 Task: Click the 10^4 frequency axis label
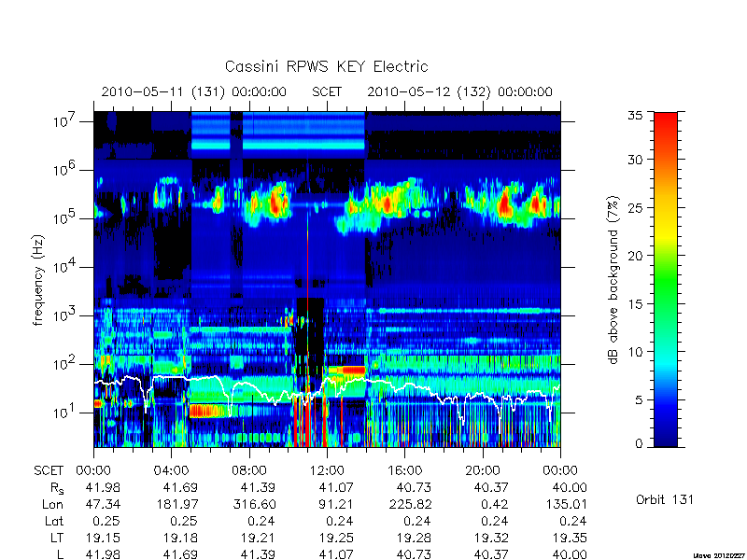65,266
